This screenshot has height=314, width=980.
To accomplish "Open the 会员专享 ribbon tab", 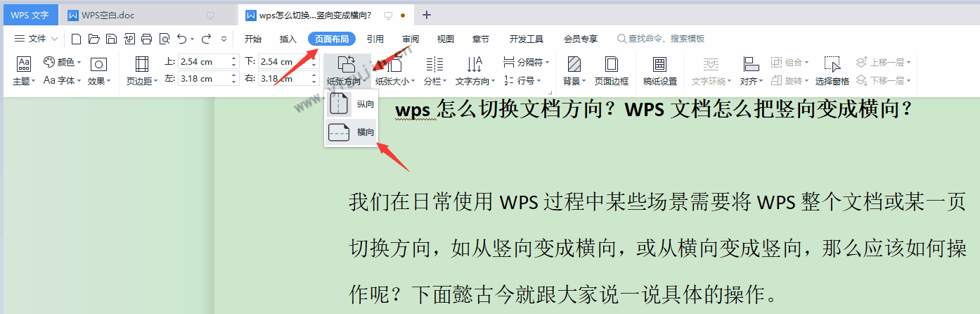I will 581,39.
